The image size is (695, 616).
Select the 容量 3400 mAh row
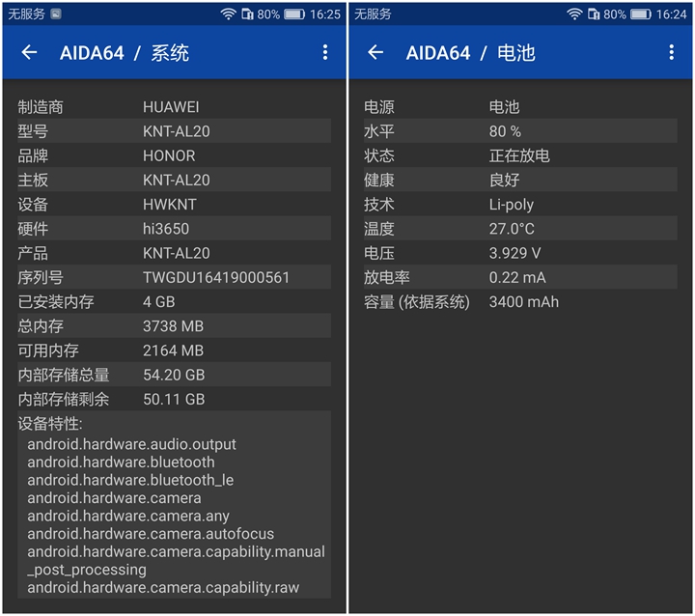pos(520,301)
